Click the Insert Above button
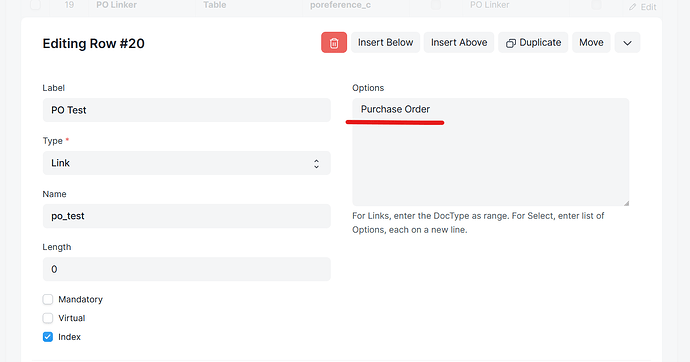Screen dimensions: 690x362 (459, 43)
